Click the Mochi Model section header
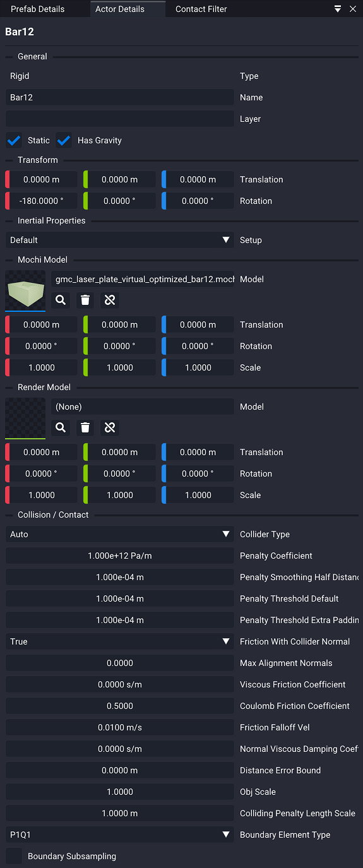The height and width of the screenshot is (868, 363). click(42, 259)
